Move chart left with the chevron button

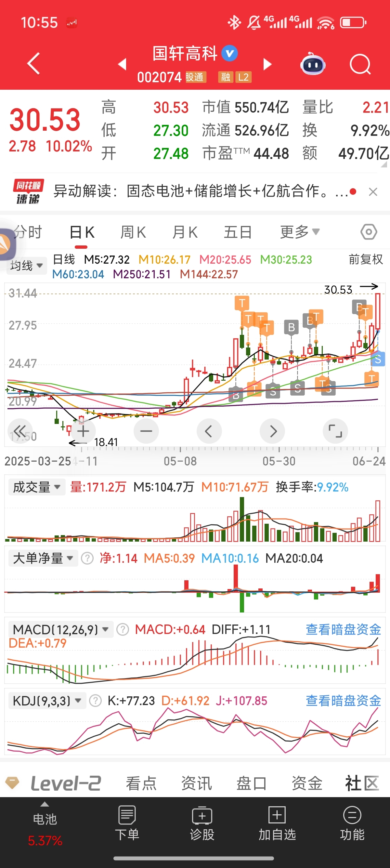click(x=209, y=431)
